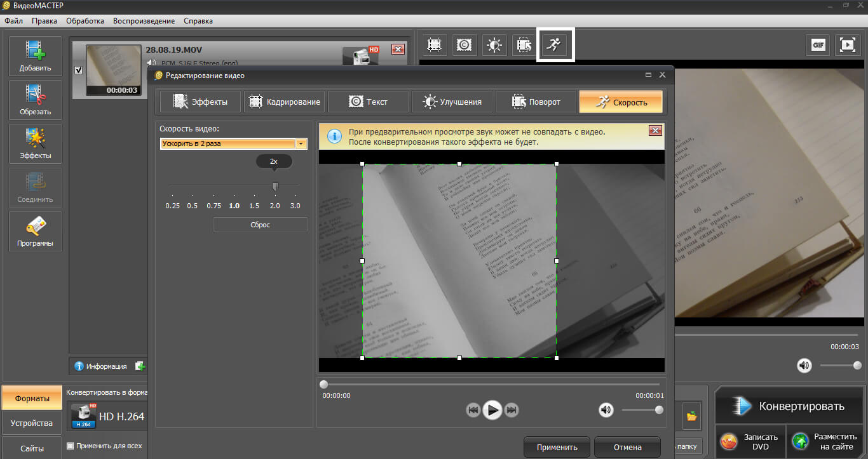Click Записать DVD button

(750, 441)
